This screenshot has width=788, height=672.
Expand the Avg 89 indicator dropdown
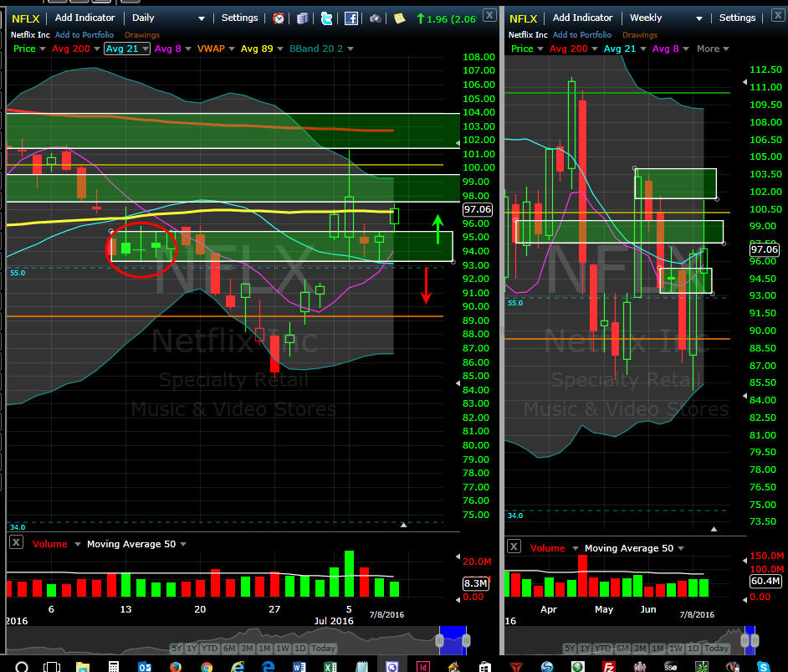point(280,49)
